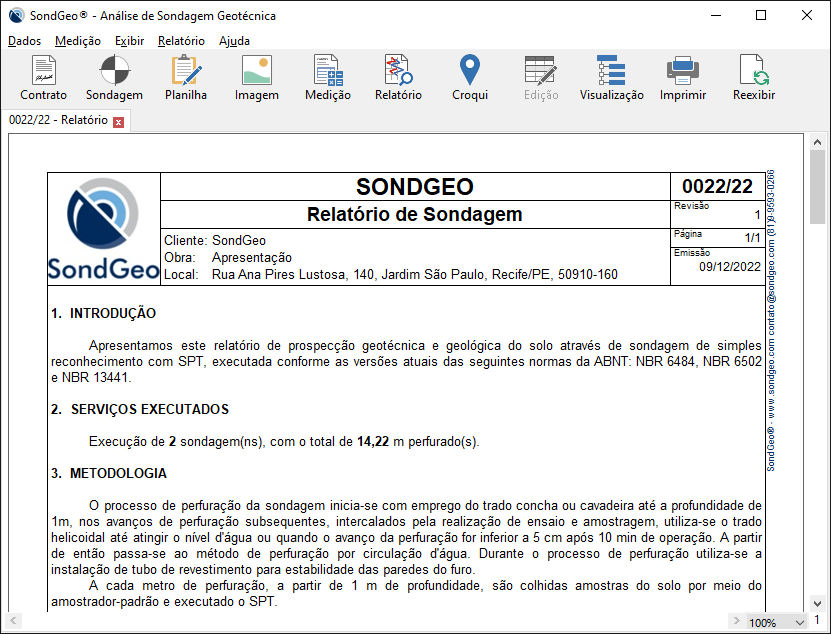This screenshot has width=831, height=634.
Task: Click the horizontal scrollbar left arrow
Action: click(x=14, y=620)
